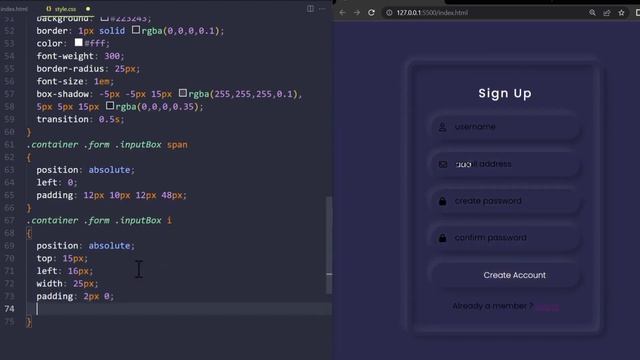
Task: Click the lock icon in confirm password field
Action: [442, 238]
